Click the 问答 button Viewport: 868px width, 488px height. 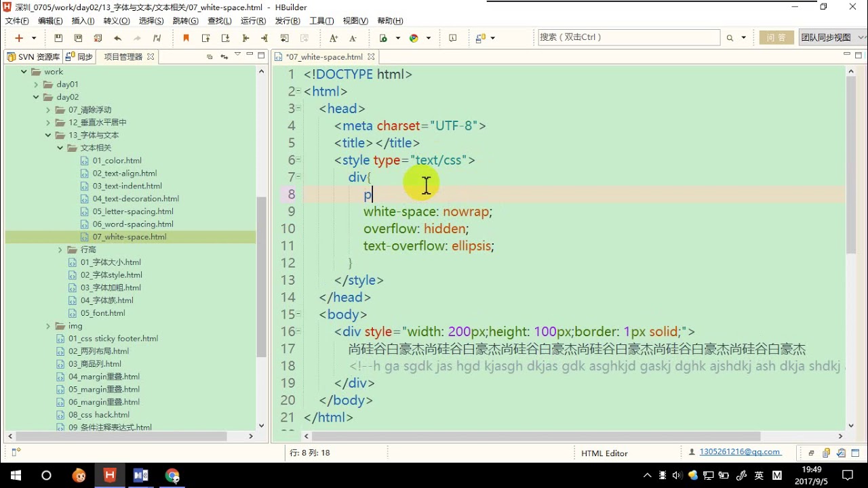(776, 37)
